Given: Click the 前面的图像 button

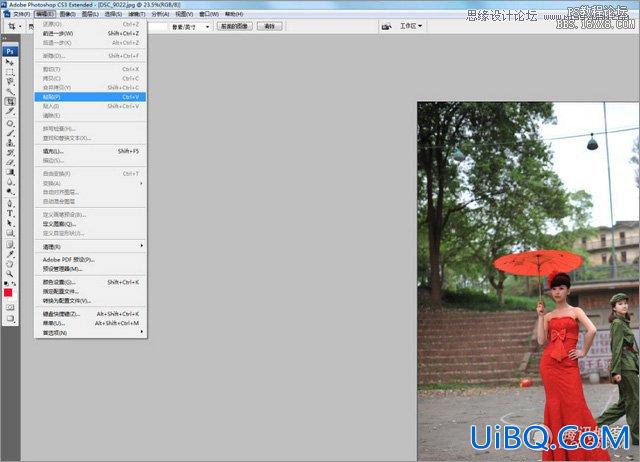Looking at the screenshot, I should [234, 27].
